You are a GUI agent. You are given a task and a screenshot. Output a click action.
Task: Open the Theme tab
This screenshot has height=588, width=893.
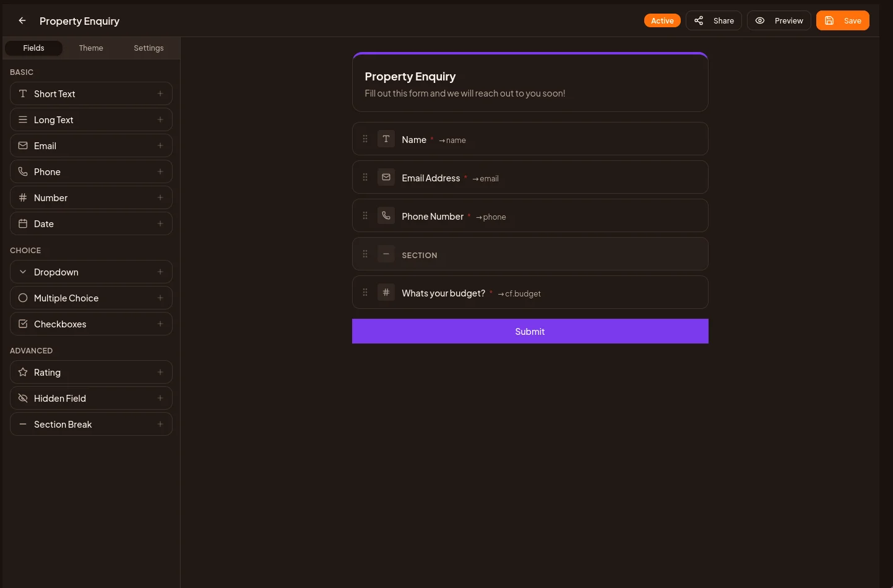pos(91,48)
